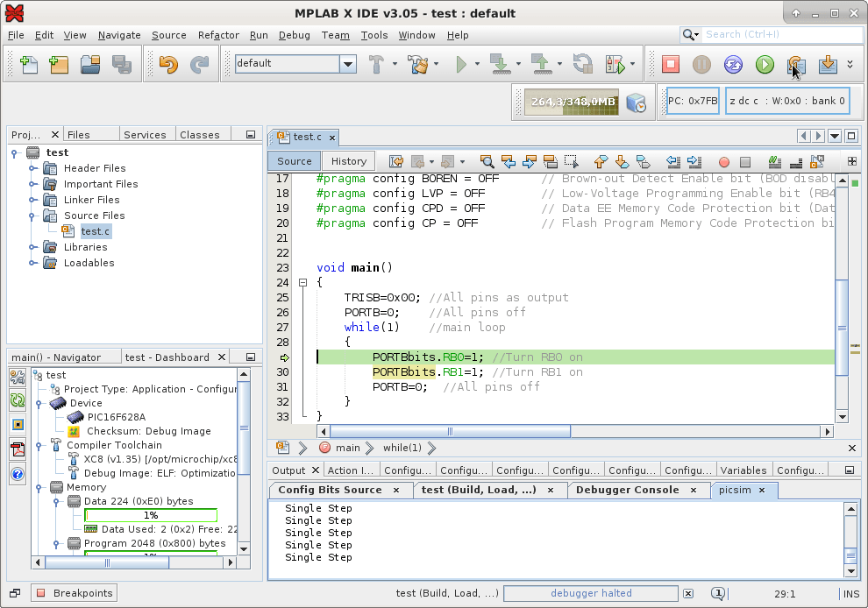The width and height of the screenshot is (868, 608).
Task: Open the Build Project dropdown arrow
Action: [x=395, y=64]
